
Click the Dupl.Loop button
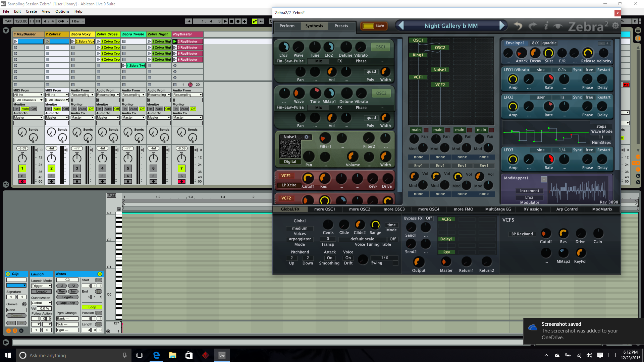[67, 303]
